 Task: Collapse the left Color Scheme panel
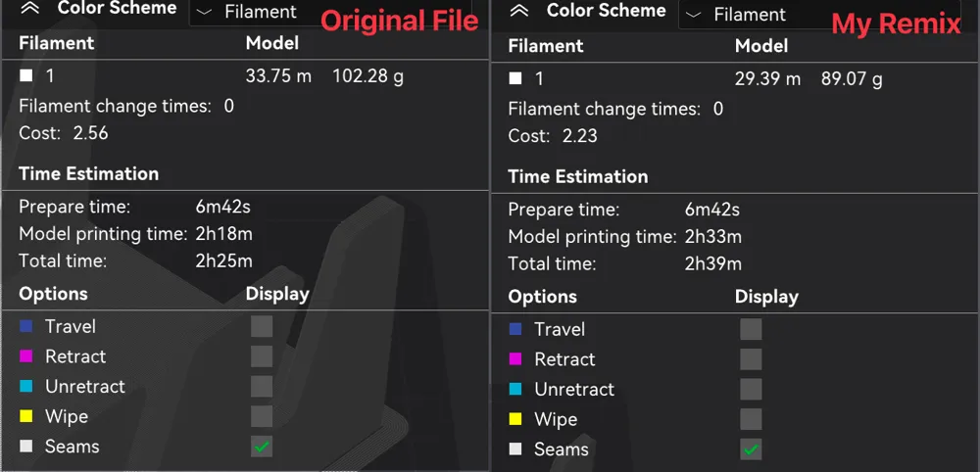[x=30, y=8]
